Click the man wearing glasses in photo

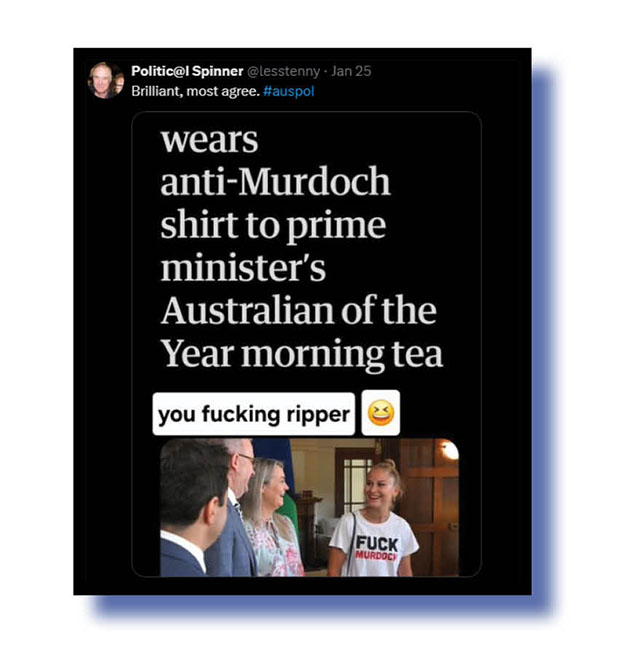pos(237,507)
